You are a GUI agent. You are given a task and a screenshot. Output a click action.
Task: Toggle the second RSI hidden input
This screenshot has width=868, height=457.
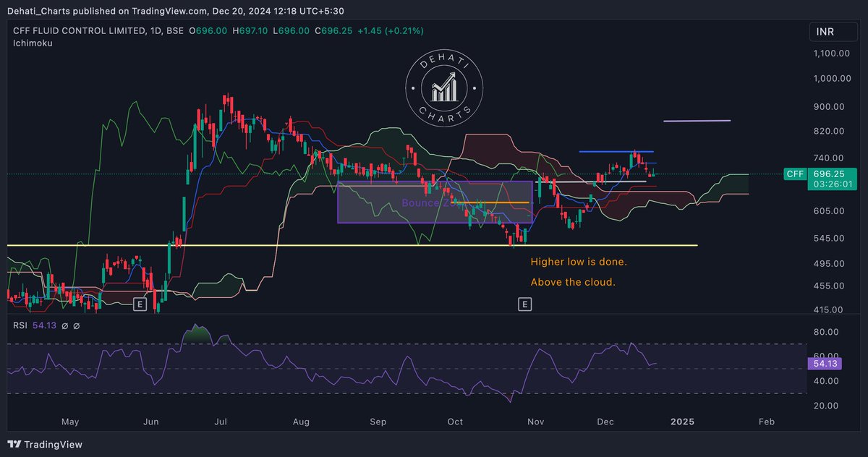pyautogui.click(x=75, y=325)
